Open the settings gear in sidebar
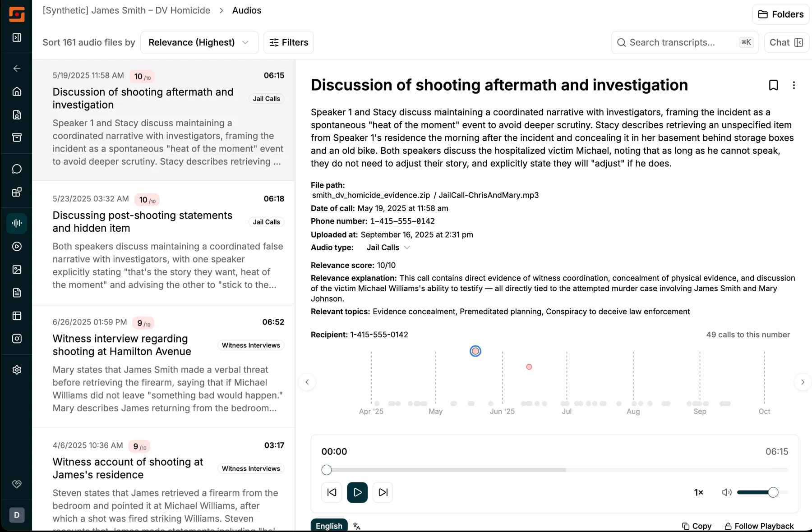Screen dimensions: 812x532 click(x=17, y=370)
